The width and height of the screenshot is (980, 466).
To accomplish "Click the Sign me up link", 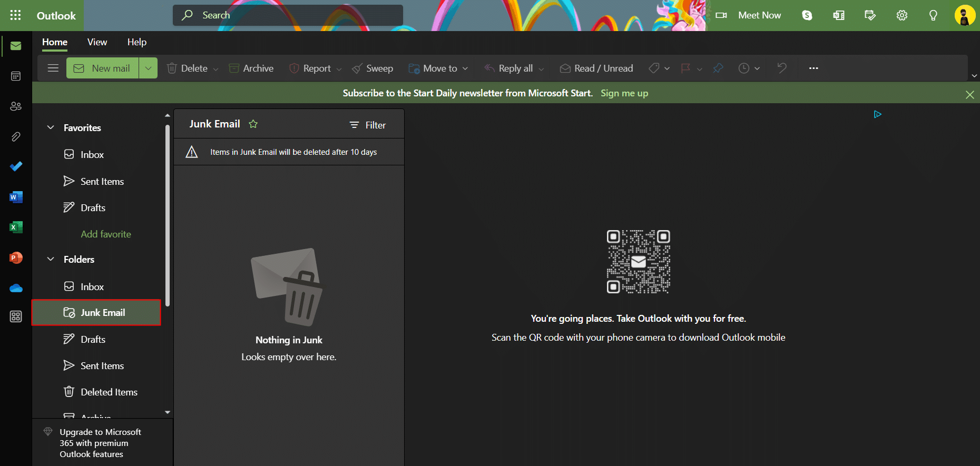I will point(624,93).
